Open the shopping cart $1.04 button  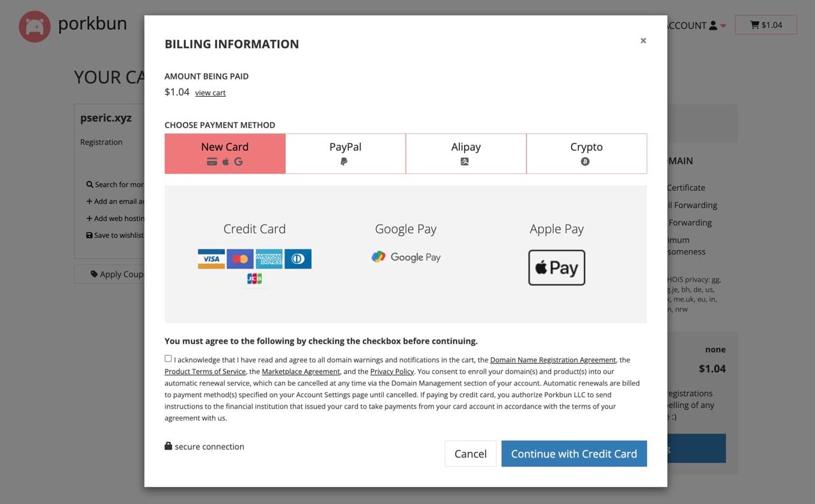[766, 25]
